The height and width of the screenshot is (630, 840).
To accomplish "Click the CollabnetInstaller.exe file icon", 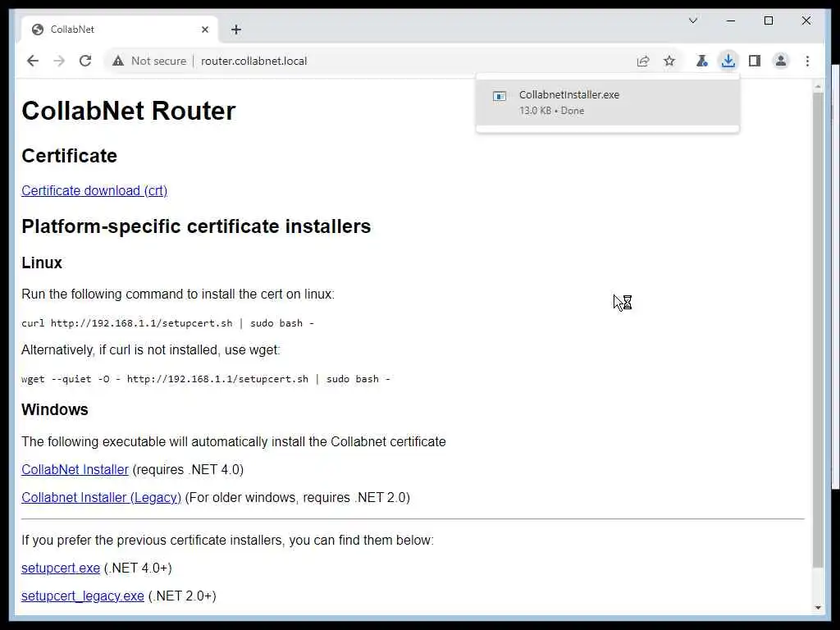I will click(500, 97).
